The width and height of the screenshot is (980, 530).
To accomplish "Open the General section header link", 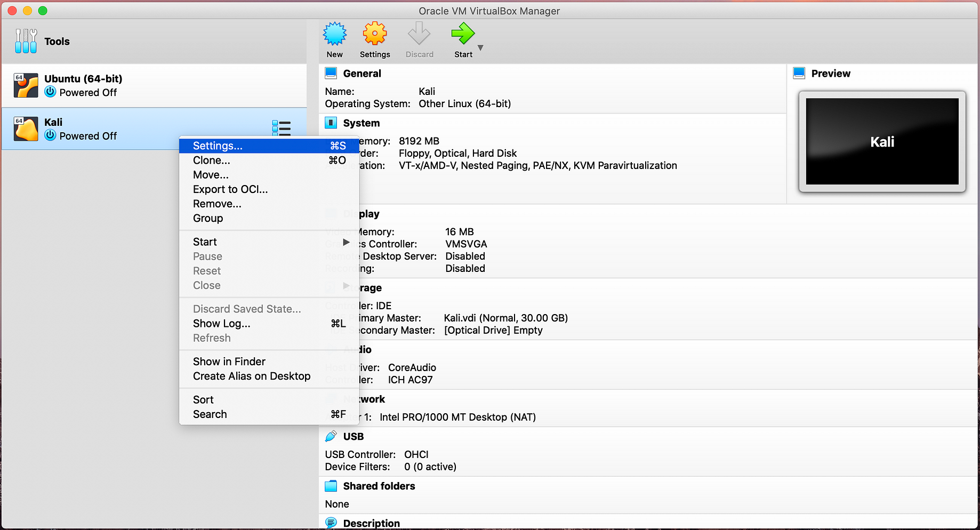I will (362, 74).
